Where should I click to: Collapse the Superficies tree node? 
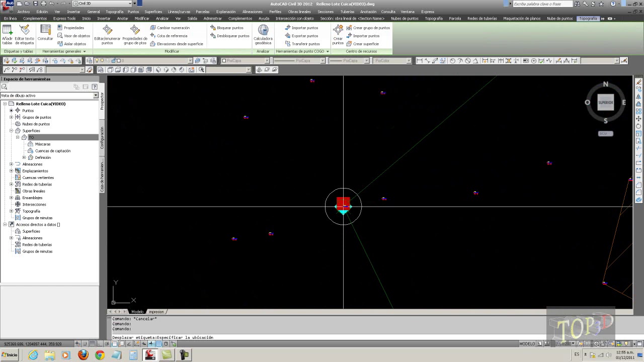[11, 131]
